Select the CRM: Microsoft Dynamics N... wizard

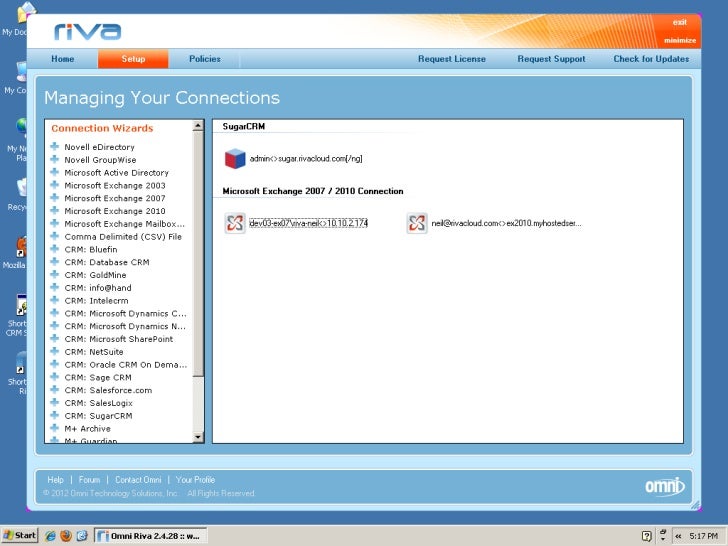125,326
